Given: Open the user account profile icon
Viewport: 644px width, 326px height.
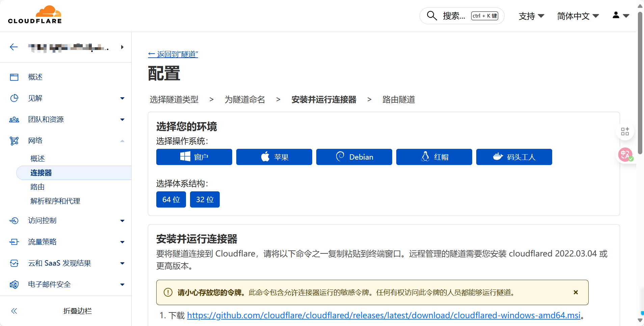Looking at the screenshot, I should (616, 15).
